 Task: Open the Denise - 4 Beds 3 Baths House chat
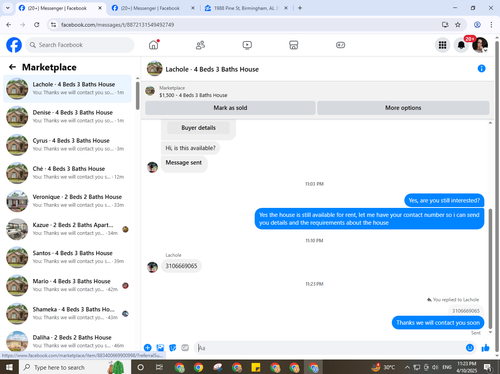click(x=67, y=117)
